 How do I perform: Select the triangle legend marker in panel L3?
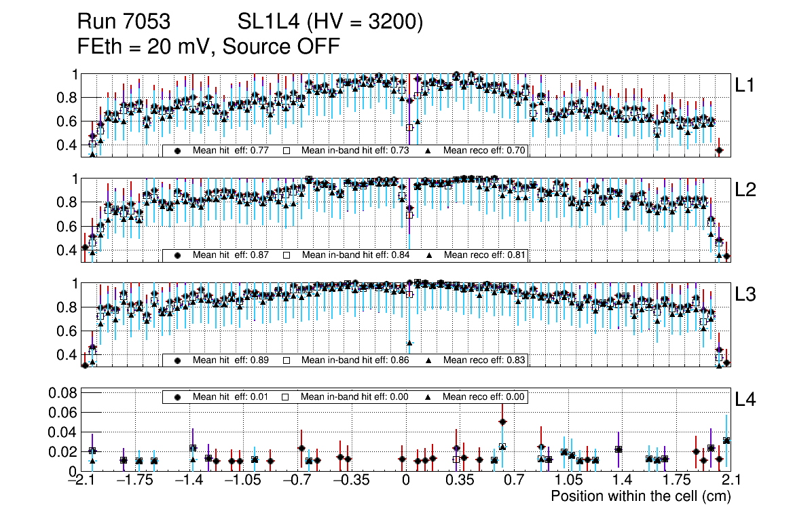(x=429, y=360)
